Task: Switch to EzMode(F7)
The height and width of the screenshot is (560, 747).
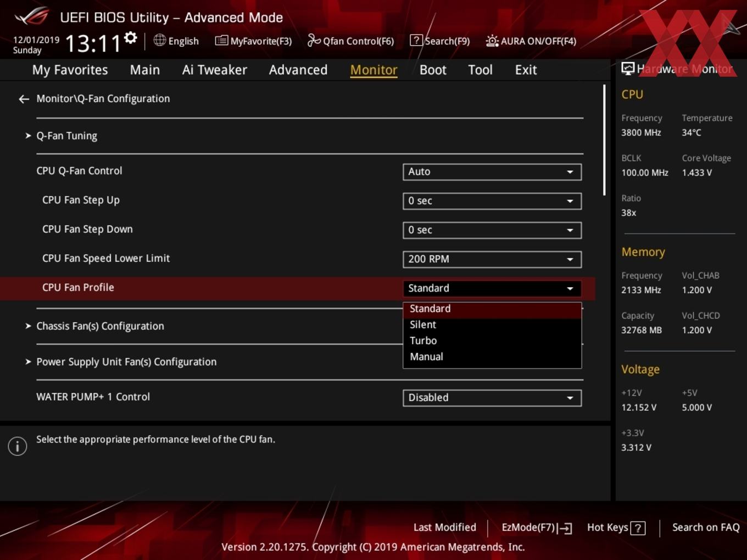Action: click(x=537, y=528)
